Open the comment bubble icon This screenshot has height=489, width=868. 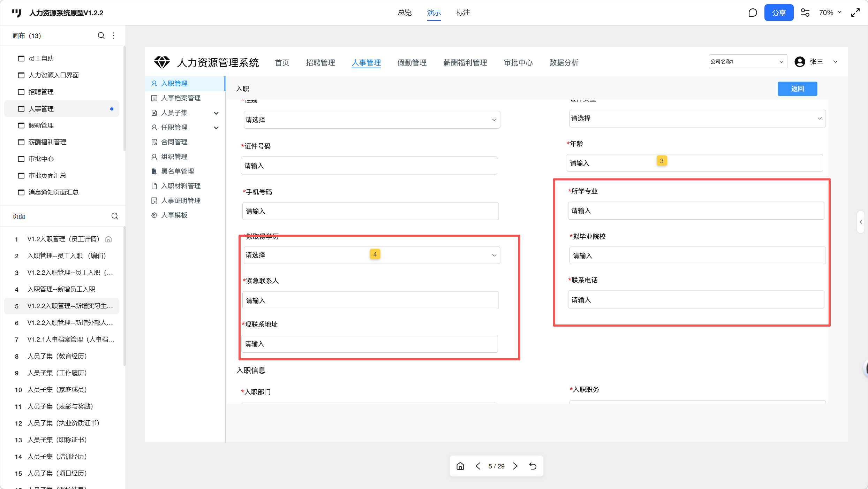click(753, 13)
